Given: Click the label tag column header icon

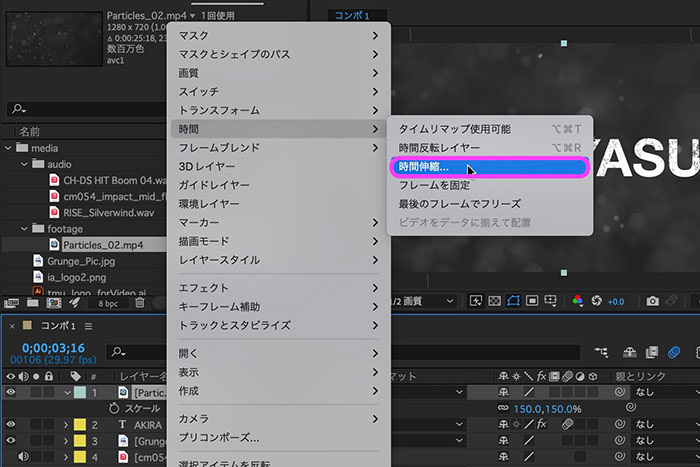Looking at the screenshot, I should (x=75, y=376).
